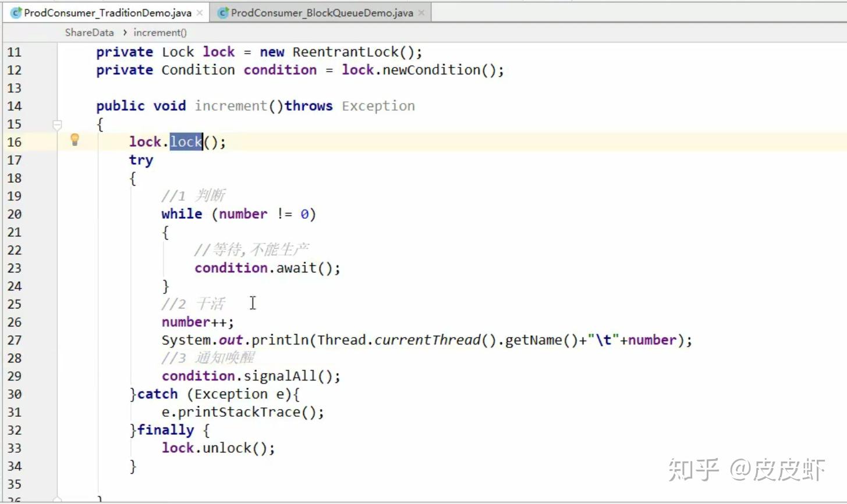Click the highlighted lock call on line 16
The image size is (847, 504).
click(x=186, y=142)
